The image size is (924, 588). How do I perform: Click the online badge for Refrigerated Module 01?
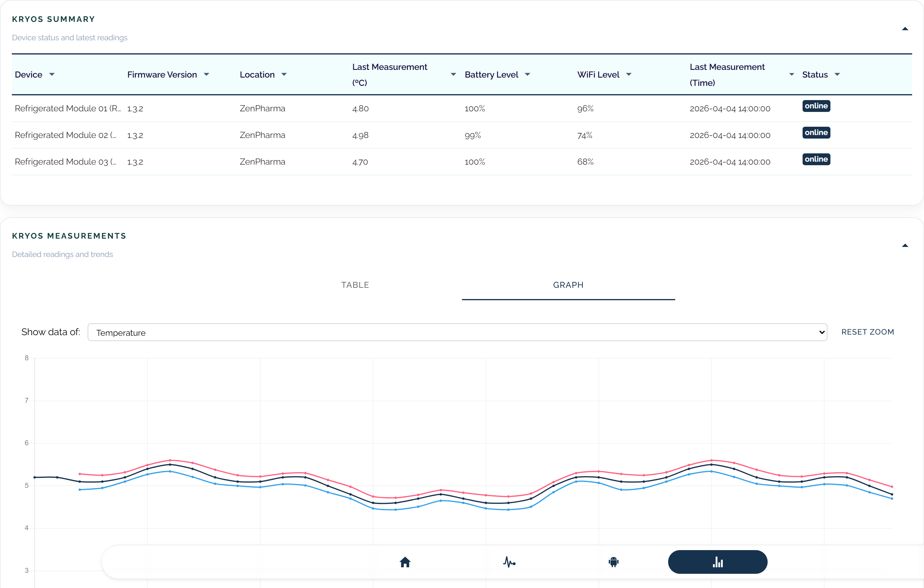[816, 106]
